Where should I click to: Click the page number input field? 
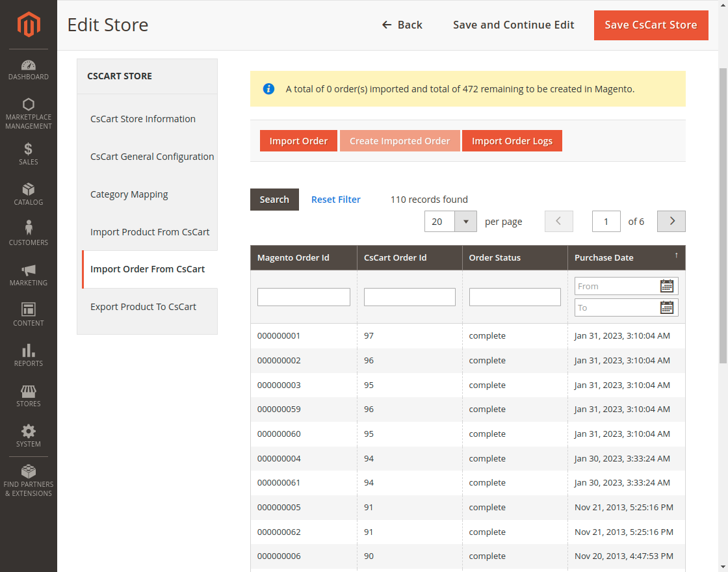(x=606, y=221)
